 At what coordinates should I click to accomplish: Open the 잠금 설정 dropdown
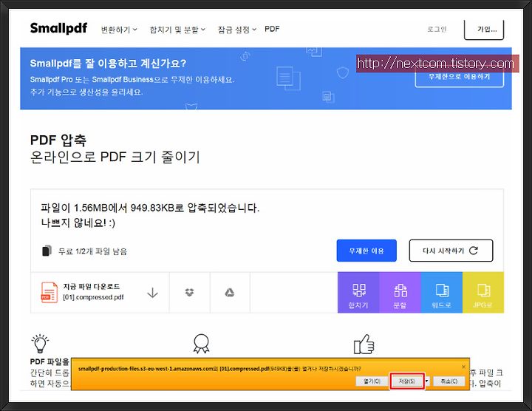click(x=237, y=30)
